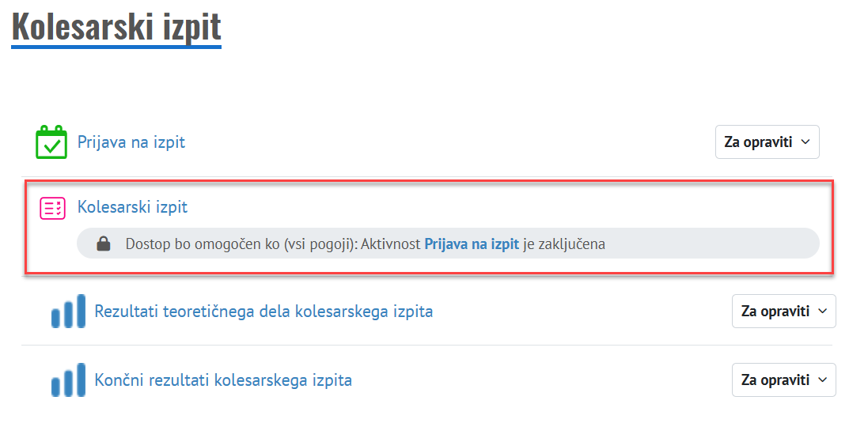Open Končni rezultati kolesarskega izpita link

(223, 380)
